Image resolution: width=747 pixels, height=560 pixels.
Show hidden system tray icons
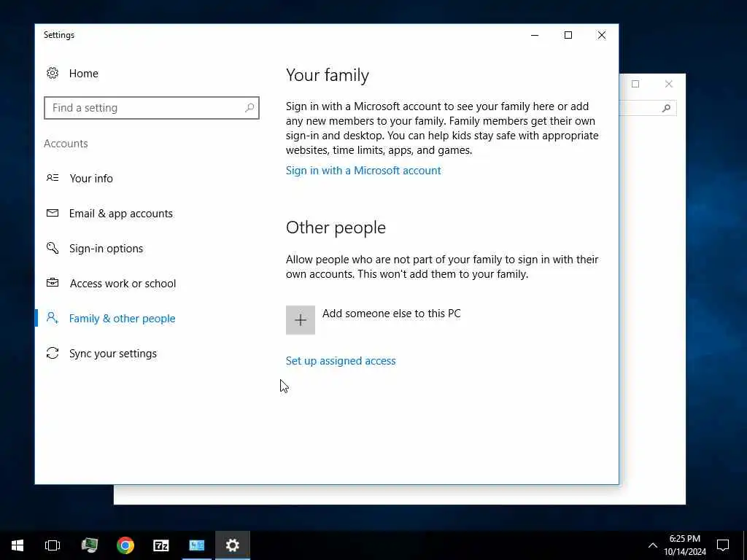[653, 545]
